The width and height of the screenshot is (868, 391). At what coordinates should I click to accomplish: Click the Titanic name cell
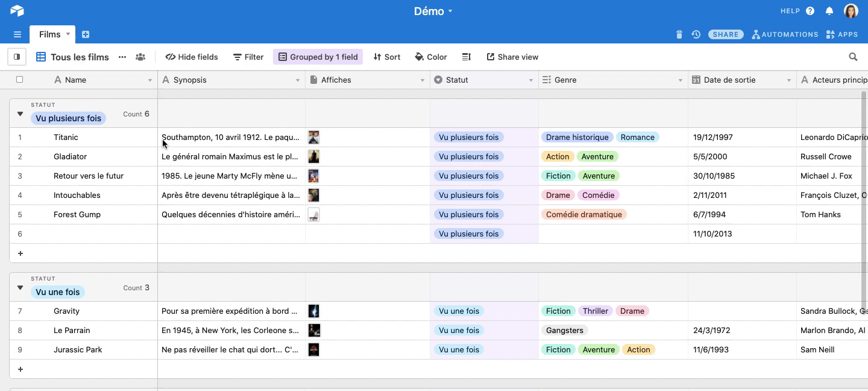83,138
